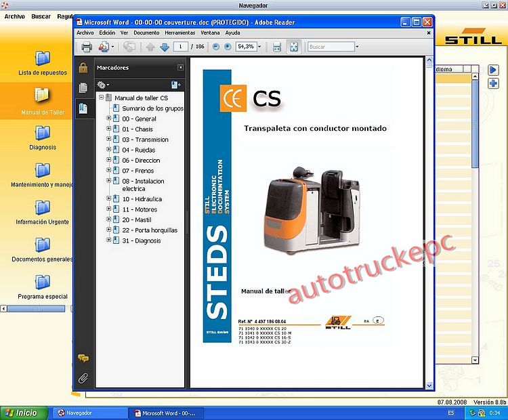Image resolution: width=508 pixels, height=420 pixels.
Task: Open the Pages thumbnails panel icon
Action: [x=83, y=87]
